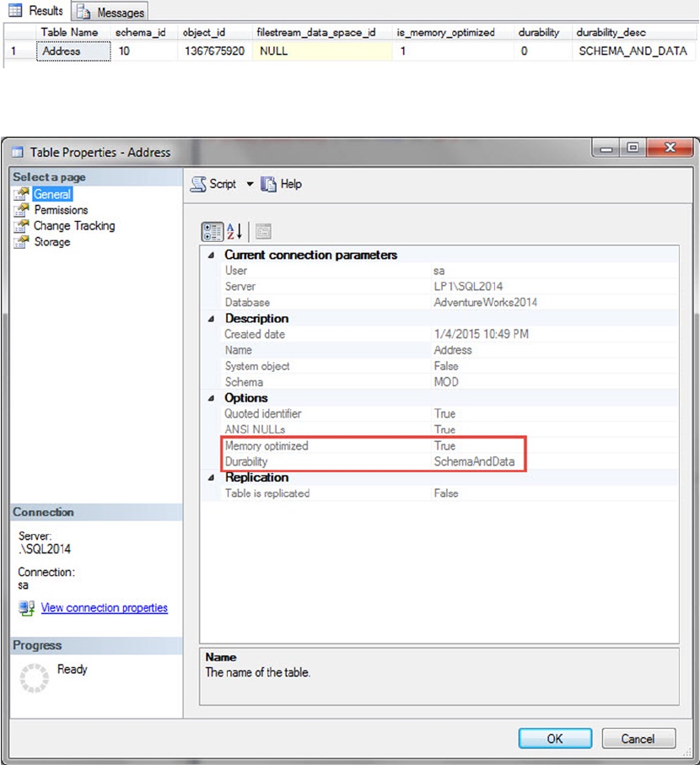700x765 pixels.
Task: Click the Messages tab icon
Action: tap(83, 12)
